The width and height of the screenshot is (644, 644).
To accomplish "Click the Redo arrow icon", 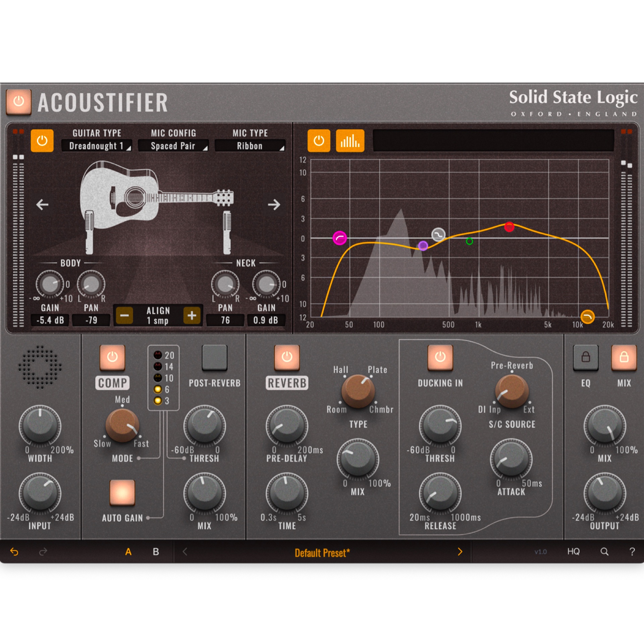I will pyautogui.click(x=43, y=552).
